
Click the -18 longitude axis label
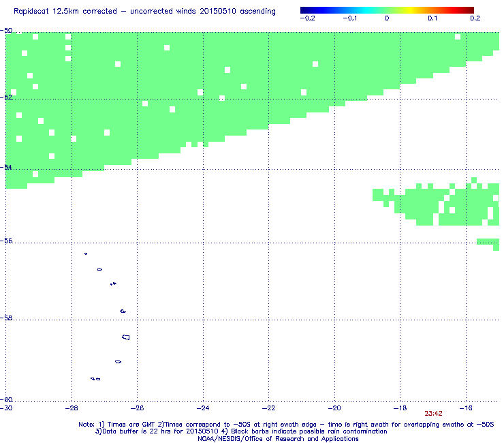[400, 408]
